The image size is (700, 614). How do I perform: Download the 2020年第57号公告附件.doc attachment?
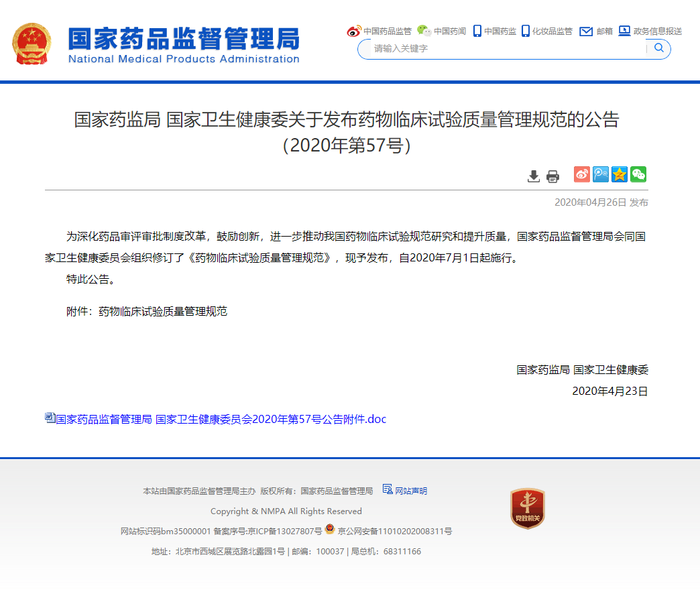(221, 419)
